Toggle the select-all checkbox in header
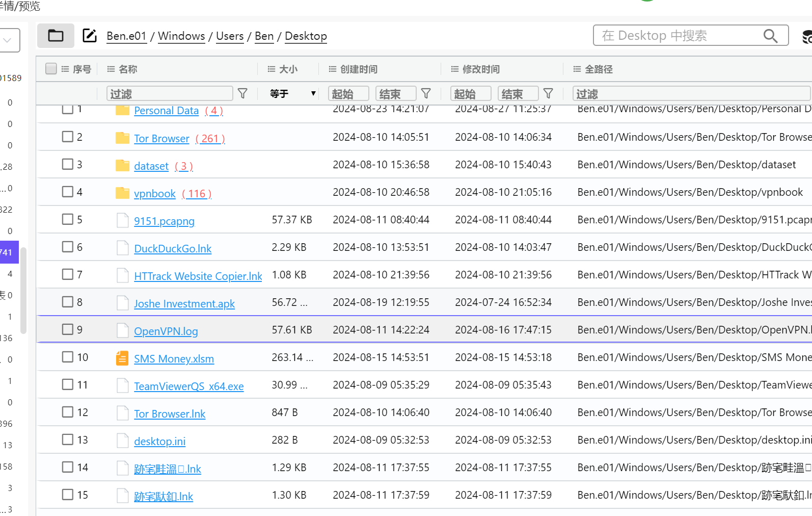The width and height of the screenshot is (812, 516). pos(51,68)
